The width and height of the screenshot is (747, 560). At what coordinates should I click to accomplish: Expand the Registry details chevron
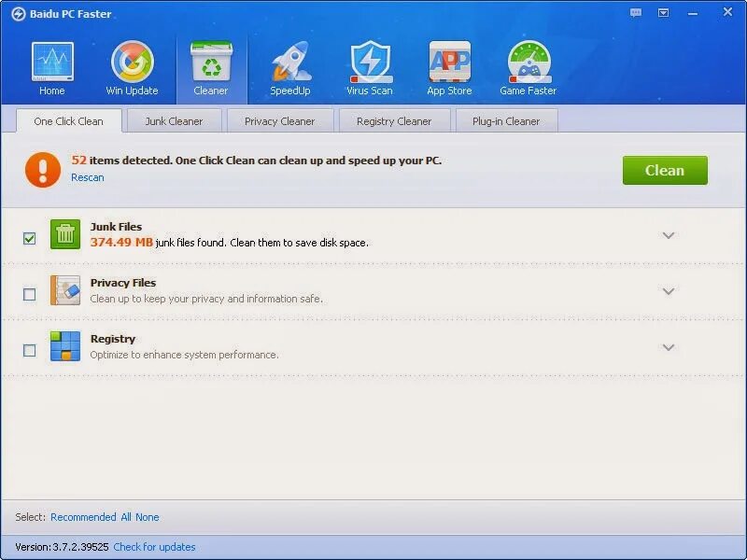[x=669, y=347]
